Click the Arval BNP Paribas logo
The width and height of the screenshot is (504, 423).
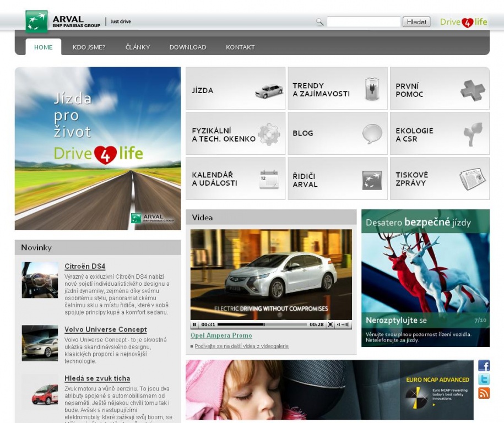[63, 21]
